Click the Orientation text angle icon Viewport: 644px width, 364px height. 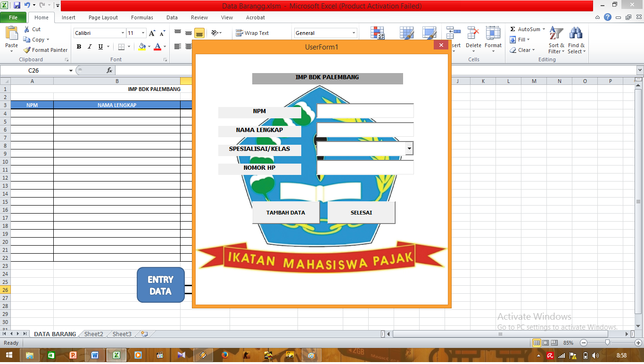coord(215,33)
